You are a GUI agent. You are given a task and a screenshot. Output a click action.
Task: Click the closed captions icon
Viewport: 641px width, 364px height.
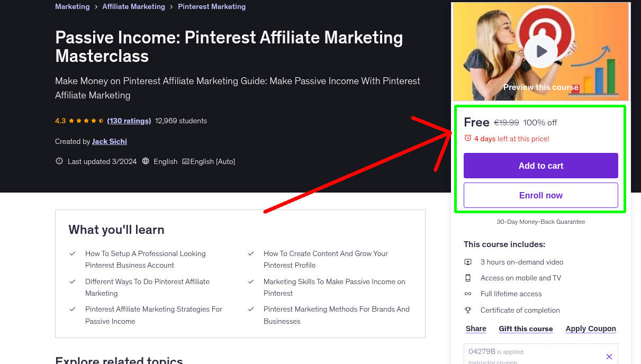coord(186,161)
